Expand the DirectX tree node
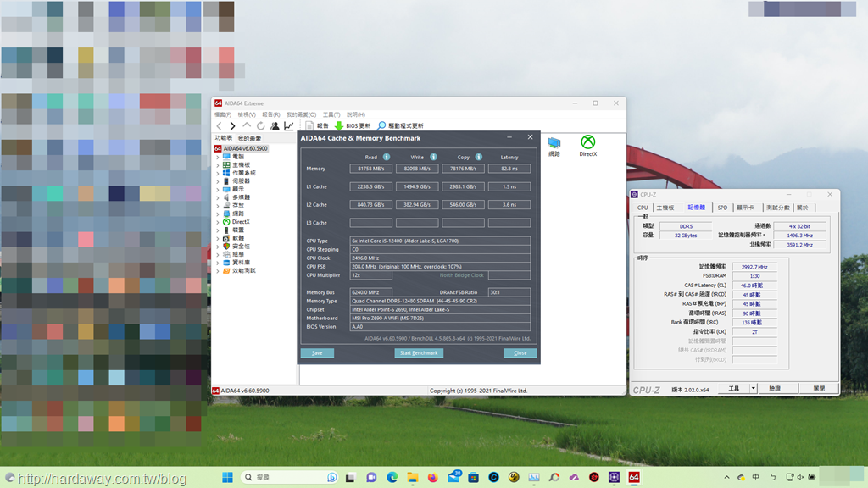 [218, 221]
